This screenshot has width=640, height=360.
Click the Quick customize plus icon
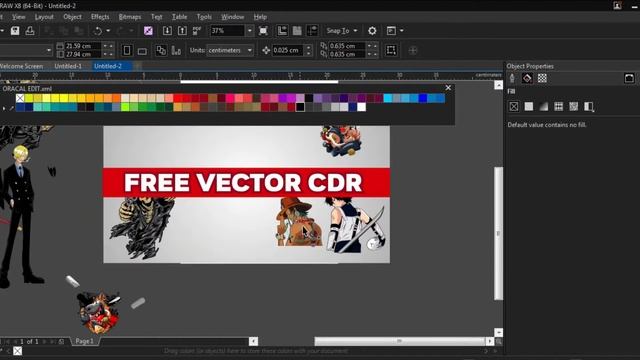pos(413,51)
